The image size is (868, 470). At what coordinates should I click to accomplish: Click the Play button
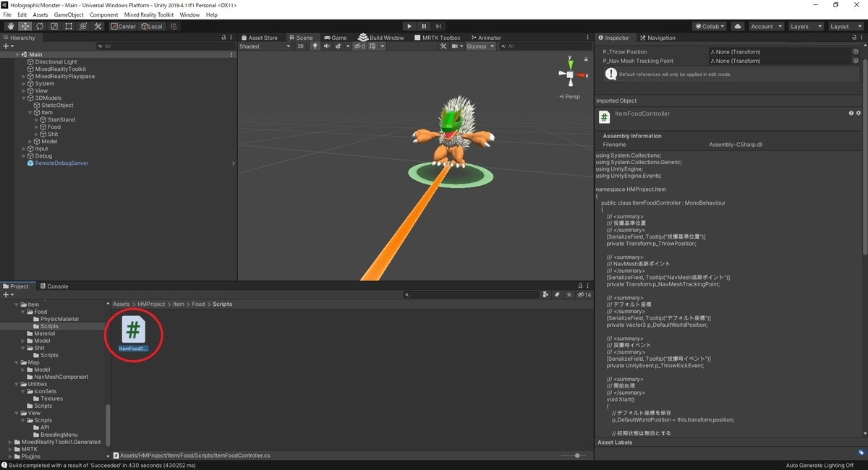(x=409, y=26)
